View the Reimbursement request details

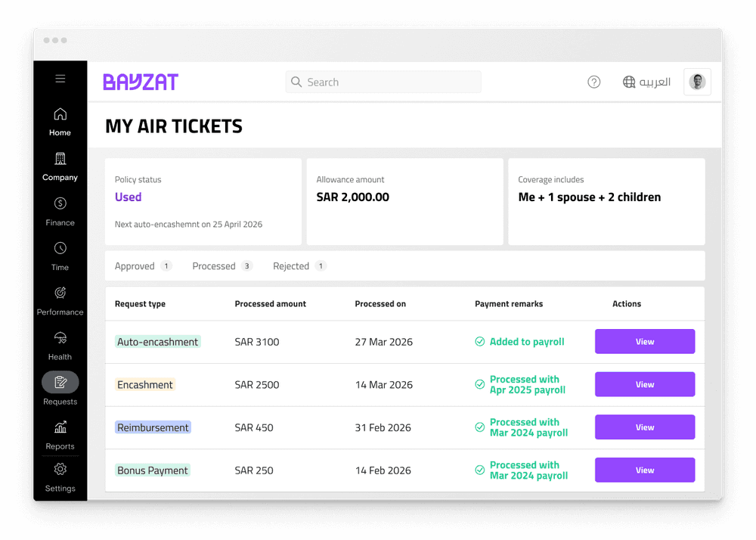pyautogui.click(x=644, y=427)
